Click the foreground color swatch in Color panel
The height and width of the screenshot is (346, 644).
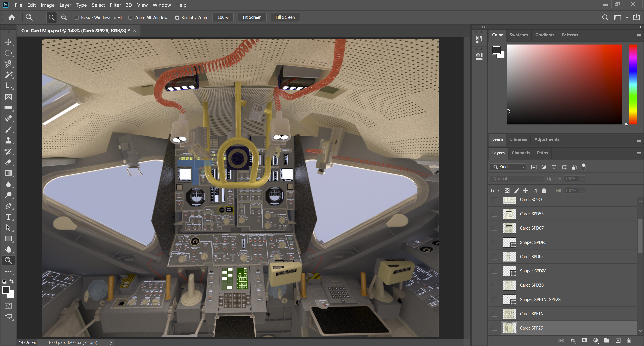pos(496,50)
